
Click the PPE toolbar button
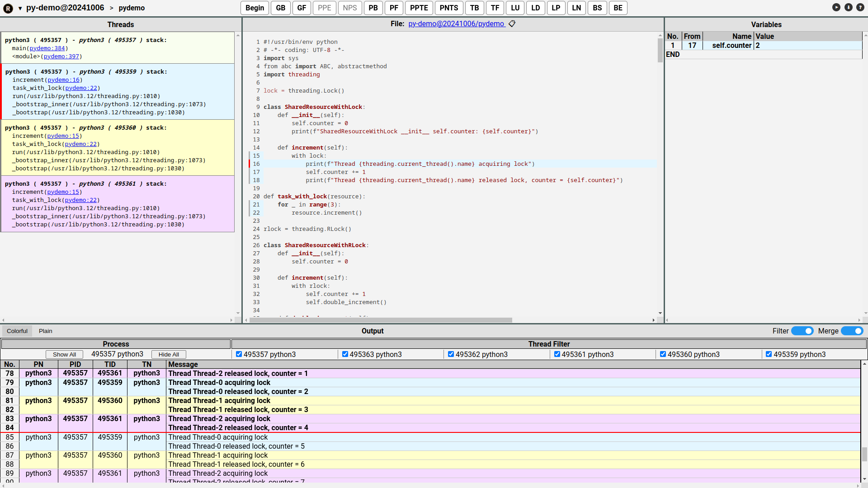pyautogui.click(x=325, y=8)
